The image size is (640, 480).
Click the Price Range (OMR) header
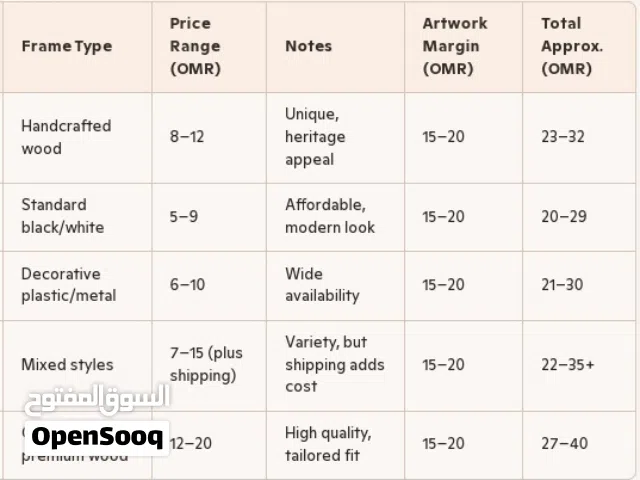196,46
